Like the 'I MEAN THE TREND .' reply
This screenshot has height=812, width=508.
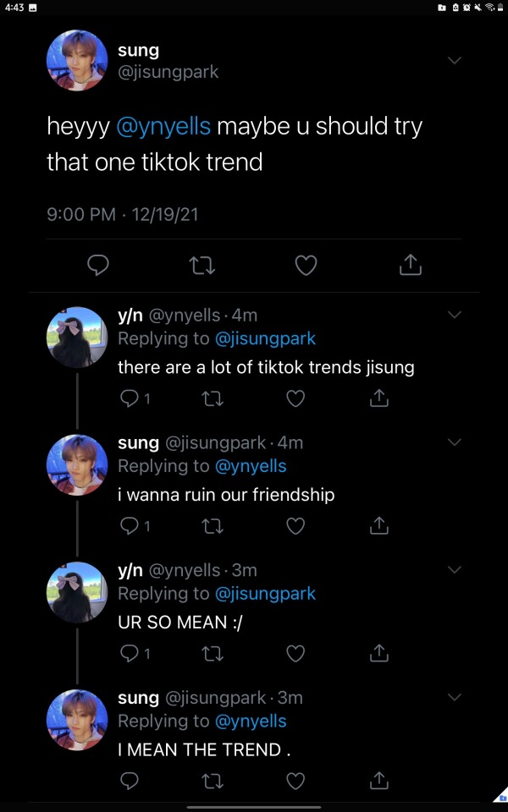(295, 781)
